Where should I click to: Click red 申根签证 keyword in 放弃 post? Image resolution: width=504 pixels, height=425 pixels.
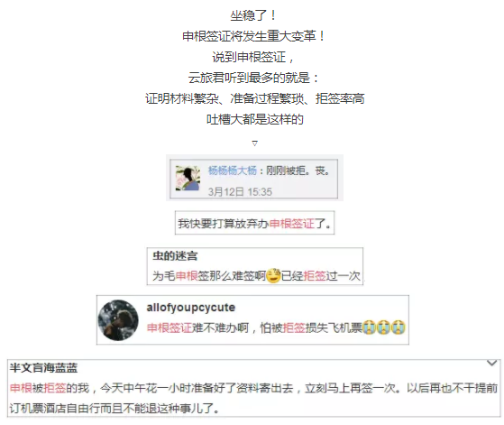292,224
